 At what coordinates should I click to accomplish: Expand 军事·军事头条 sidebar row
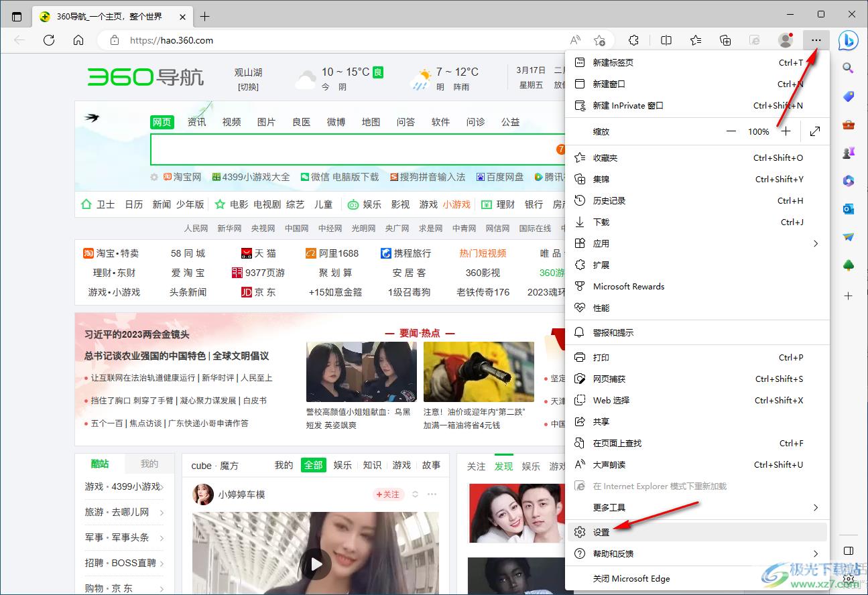124,537
